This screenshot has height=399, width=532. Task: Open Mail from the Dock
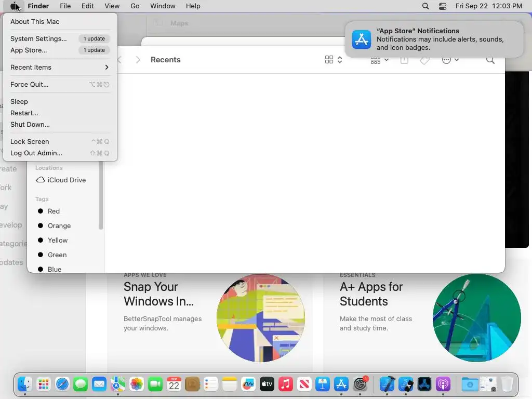(x=99, y=384)
